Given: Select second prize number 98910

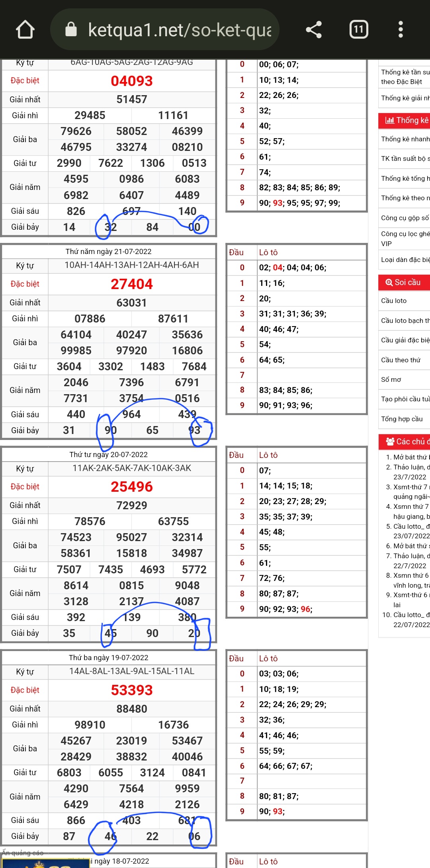Looking at the screenshot, I should point(90,725).
